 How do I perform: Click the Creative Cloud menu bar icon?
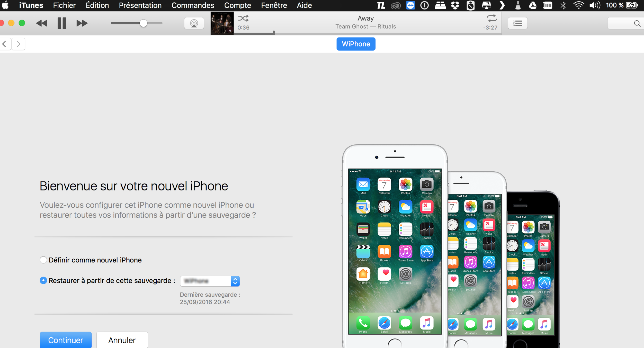(x=396, y=5)
